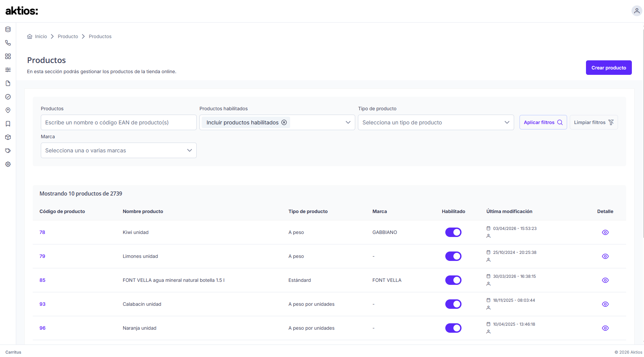This screenshot has height=357, width=644.
Task: Click the phone icon in sidebar
Action: tap(8, 43)
